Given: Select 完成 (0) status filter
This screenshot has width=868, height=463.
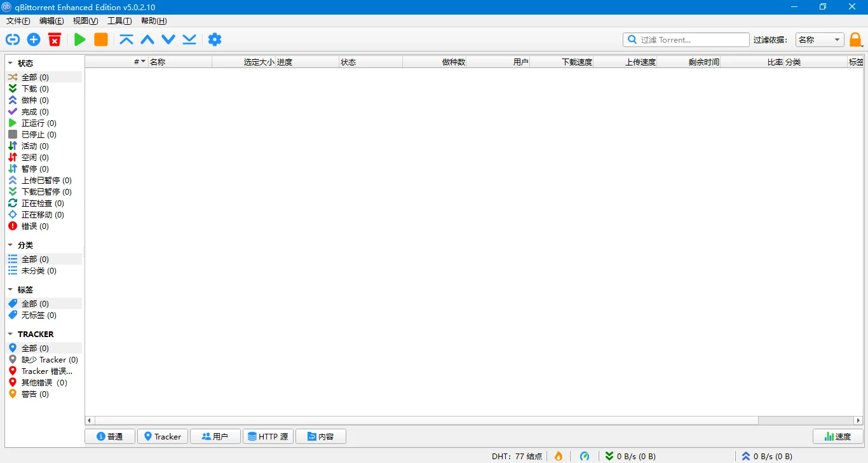Looking at the screenshot, I should click(44, 111).
